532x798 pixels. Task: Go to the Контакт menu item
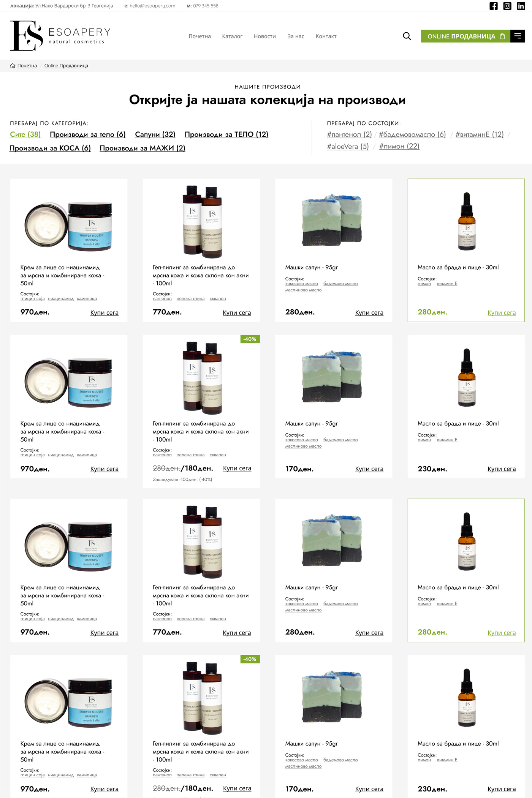[x=326, y=36]
